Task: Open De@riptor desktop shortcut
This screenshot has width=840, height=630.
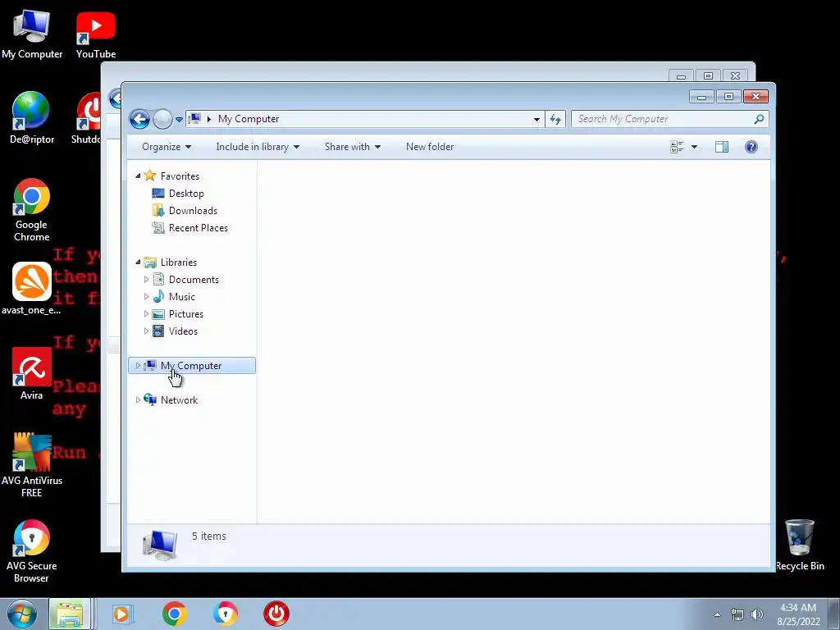Action: (32, 118)
